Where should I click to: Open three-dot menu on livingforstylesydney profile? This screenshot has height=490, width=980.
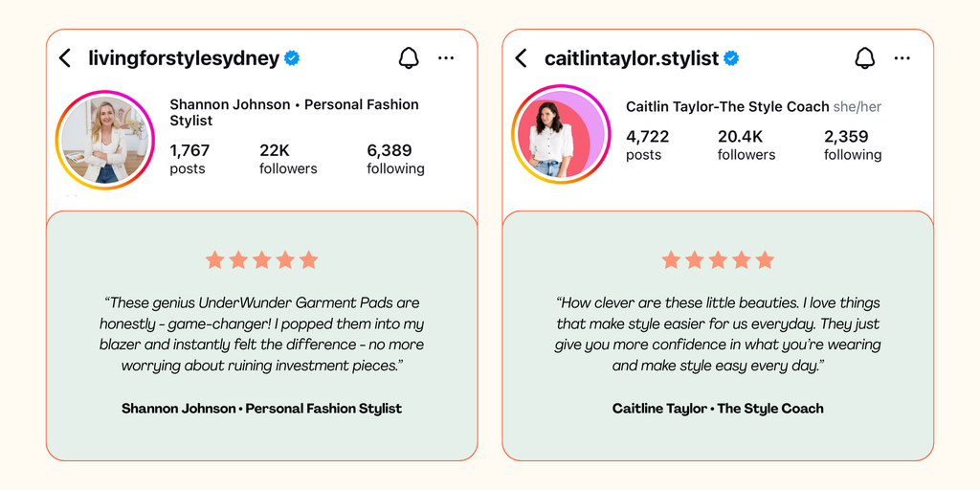click(446, 58)
